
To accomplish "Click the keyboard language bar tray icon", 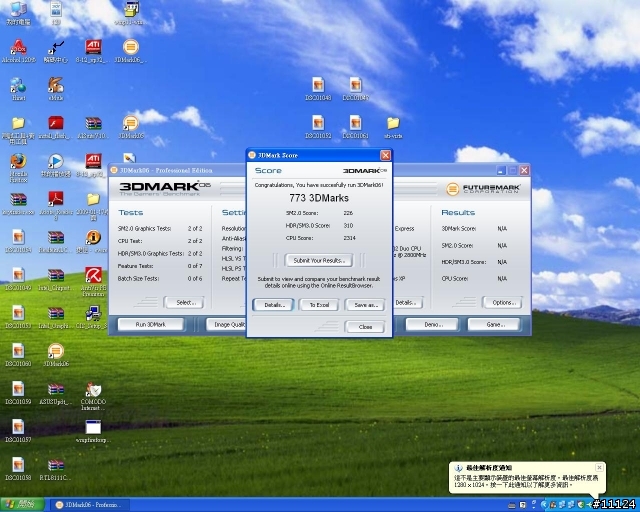I will 513,505.
